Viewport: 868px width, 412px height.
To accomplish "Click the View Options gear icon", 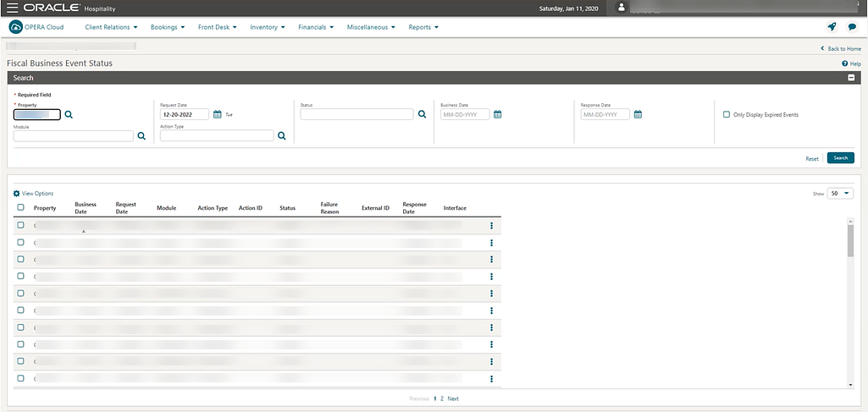I will 17,194.
